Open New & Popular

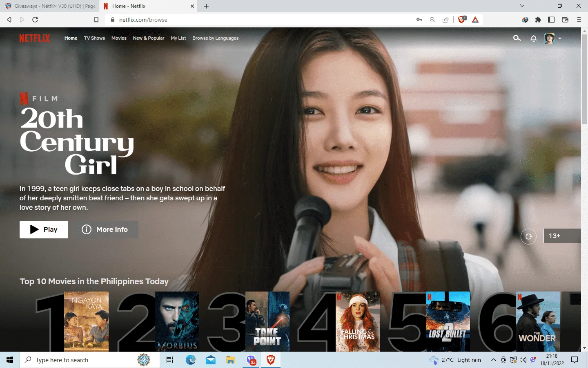(x=149, y=38)
